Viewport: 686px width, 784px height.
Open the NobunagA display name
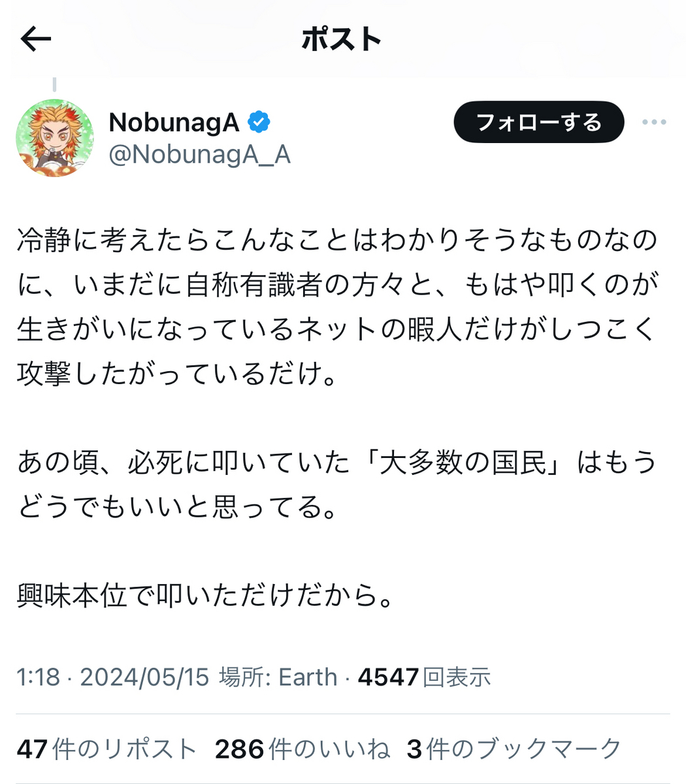(x=174, y=122)
